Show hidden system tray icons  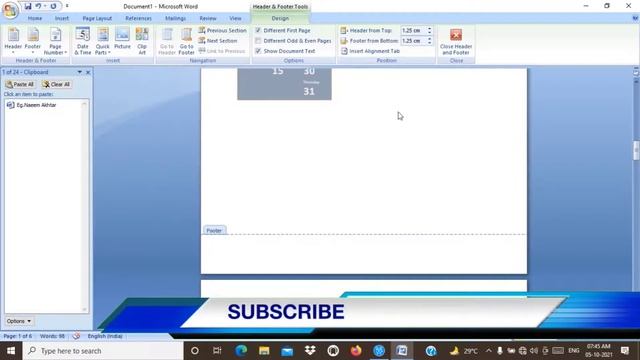pyautogui.click(x=489, y=351)
